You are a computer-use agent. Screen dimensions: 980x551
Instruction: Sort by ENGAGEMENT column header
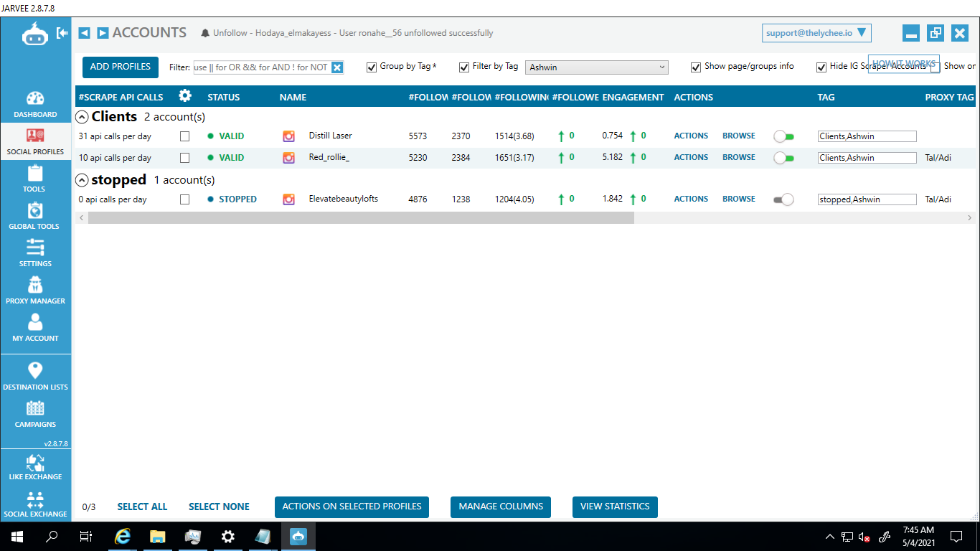633,97
